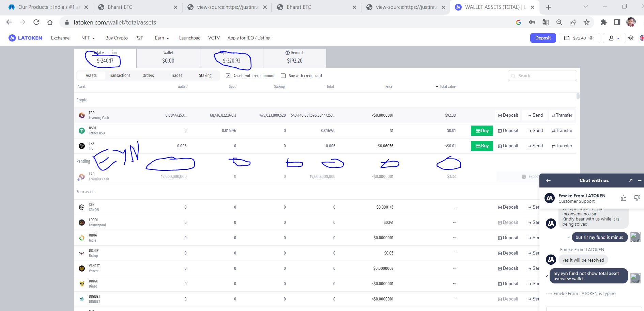Select the Total valuation card
The image size is (644, 311).
[105, 58]
